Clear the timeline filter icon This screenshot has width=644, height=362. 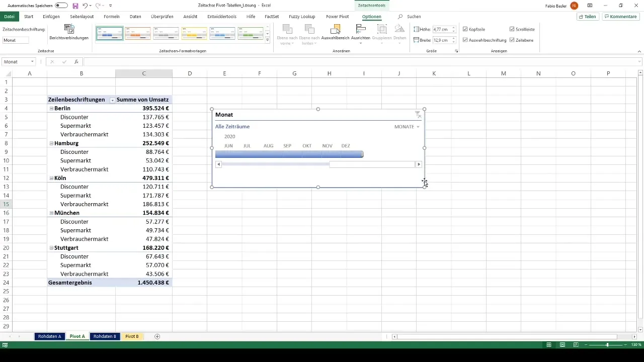coord(418,115)
